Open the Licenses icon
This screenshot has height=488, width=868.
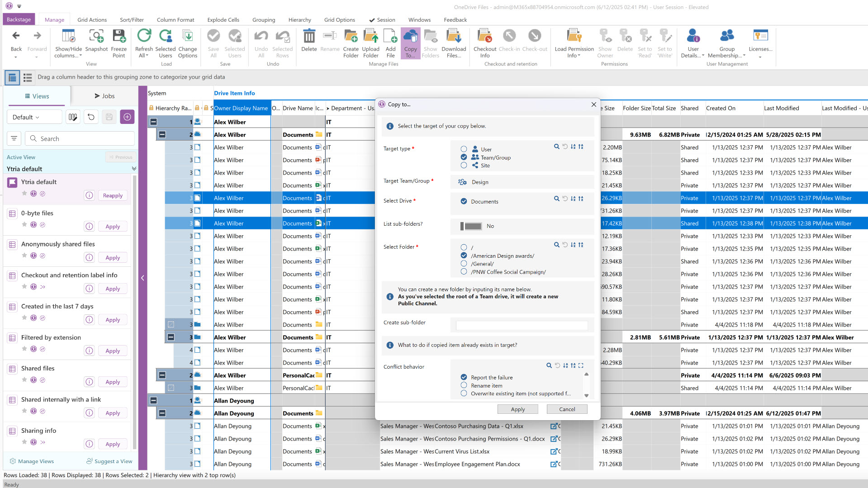coord(760,36)
